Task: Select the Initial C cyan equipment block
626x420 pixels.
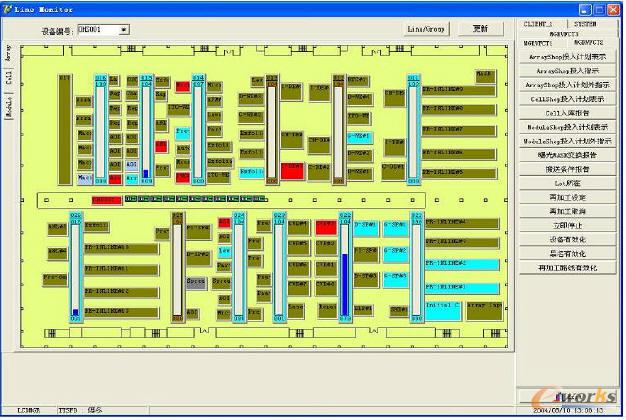Action: coord(441,303)
